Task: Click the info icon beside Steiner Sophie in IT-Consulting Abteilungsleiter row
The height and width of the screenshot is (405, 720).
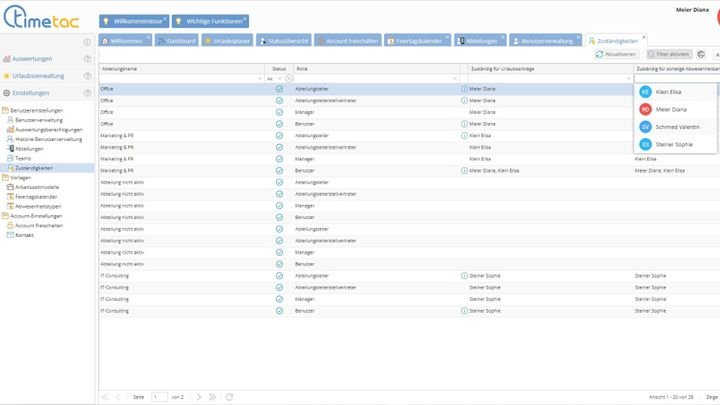Action: click(x=464, y=274)
